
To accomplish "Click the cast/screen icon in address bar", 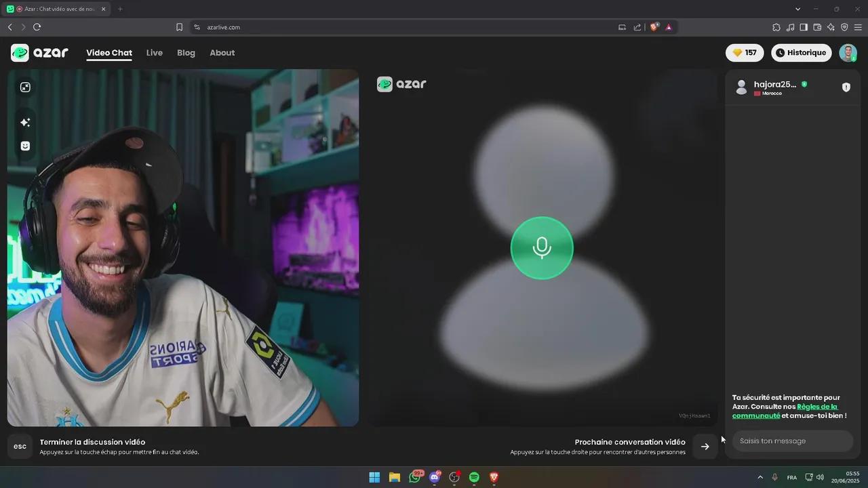I will [622, 27].
